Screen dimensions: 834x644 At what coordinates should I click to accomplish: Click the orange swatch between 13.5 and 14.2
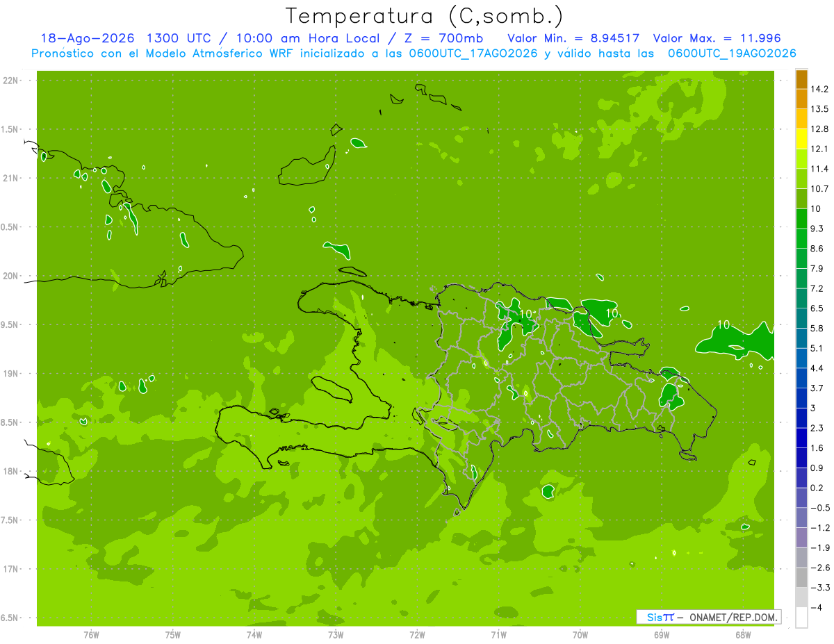[x=801, y=99]
